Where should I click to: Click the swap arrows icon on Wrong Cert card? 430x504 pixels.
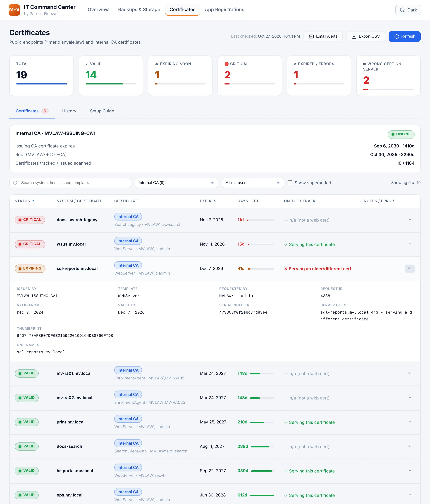364,64
